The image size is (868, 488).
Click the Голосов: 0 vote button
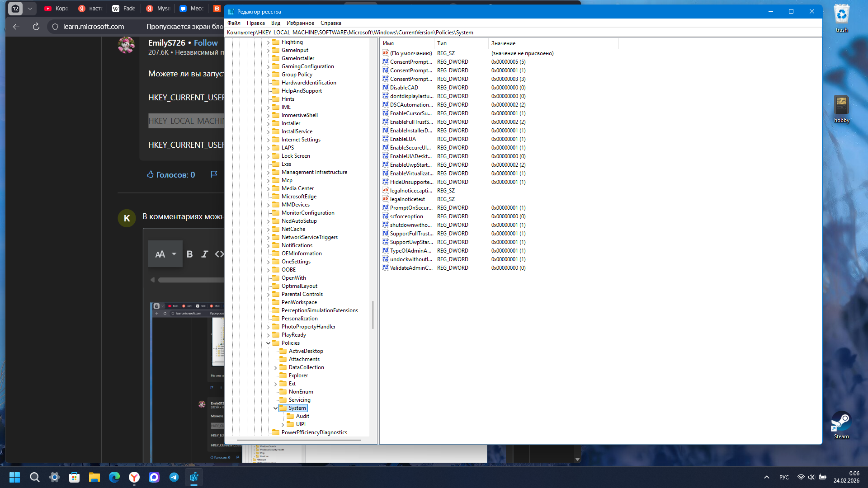point(171,174)
